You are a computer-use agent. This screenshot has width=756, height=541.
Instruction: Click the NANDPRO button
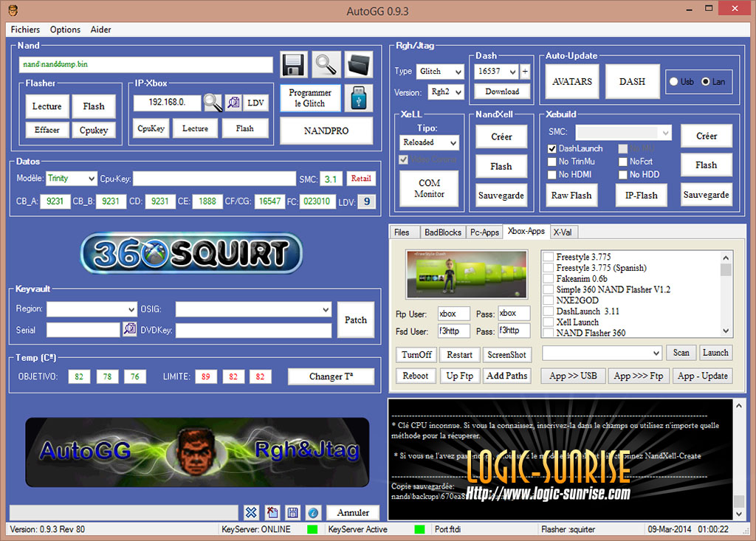pyautogui.click(x=326, y=131)
